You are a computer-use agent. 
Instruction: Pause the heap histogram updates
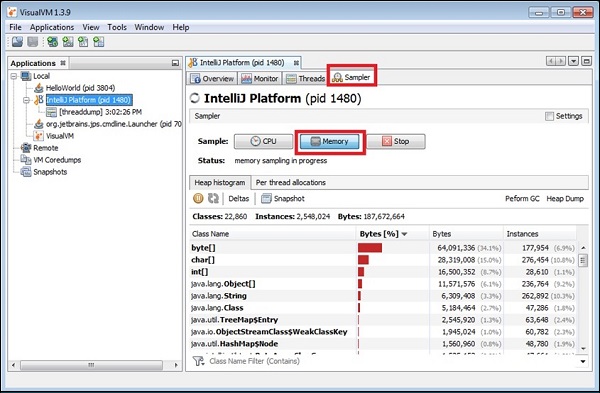pos(198,198)
